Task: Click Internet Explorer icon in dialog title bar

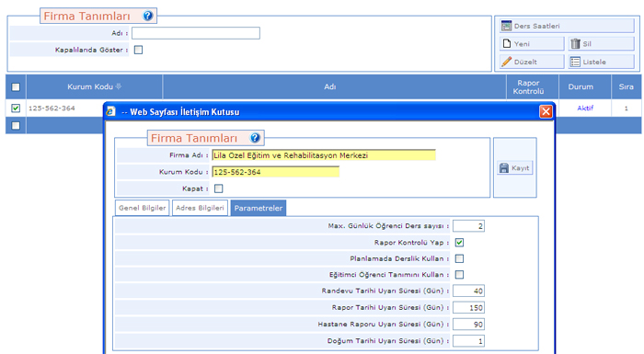Action: 111,111
